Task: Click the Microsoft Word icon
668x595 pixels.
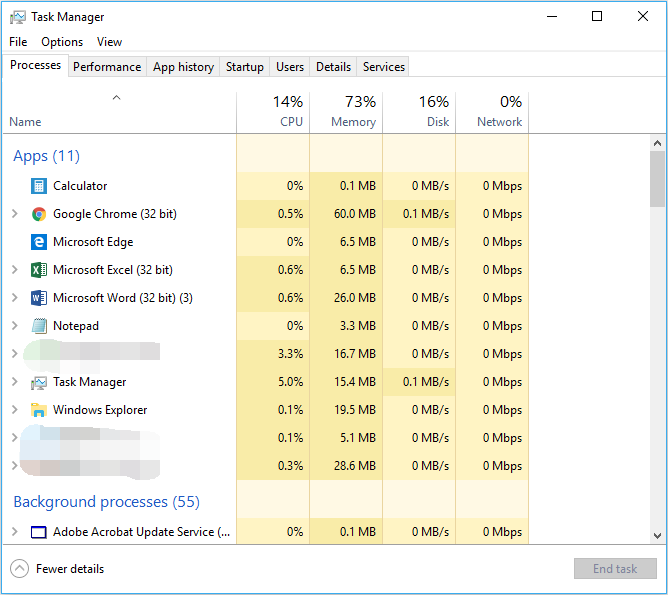Action: click(39, 298)
